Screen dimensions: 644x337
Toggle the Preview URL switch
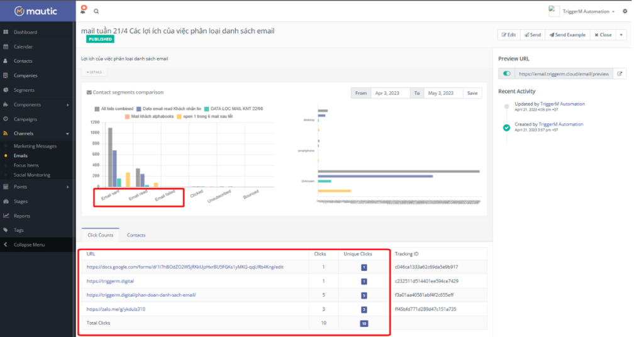pos(506,74)
